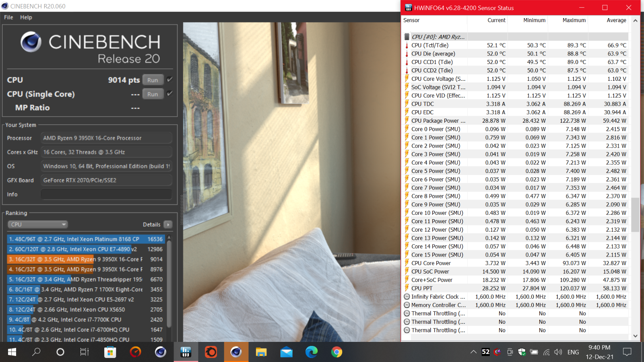Select ranking entry with score 8976
Screen dimensions: 644x362
click(x=86, y=269)
